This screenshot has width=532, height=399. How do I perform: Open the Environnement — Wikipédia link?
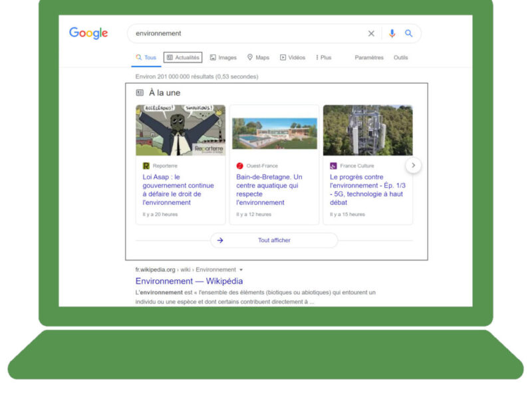point(188,281)
